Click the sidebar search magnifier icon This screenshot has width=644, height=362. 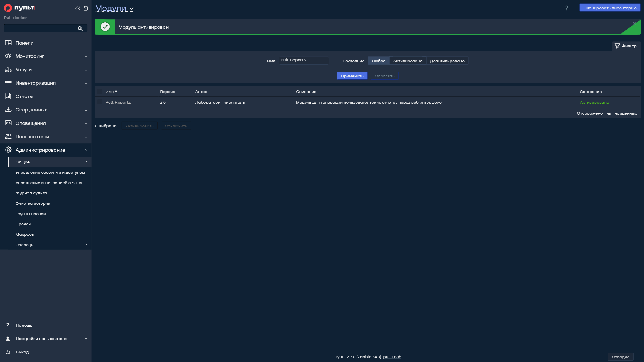click(x=80, y=28)
